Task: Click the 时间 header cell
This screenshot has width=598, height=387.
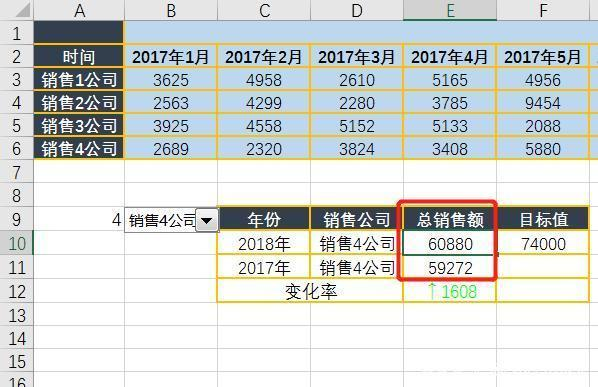Action: [79, 57]
